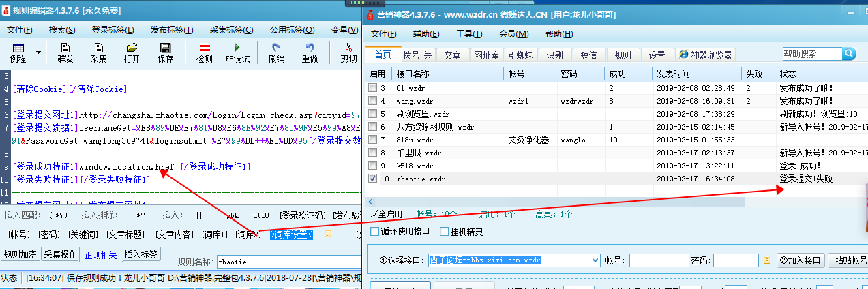The height and width of the screenshot is (289, 868).
Task: Start F5调试 debugging
Action: [237, 52]
